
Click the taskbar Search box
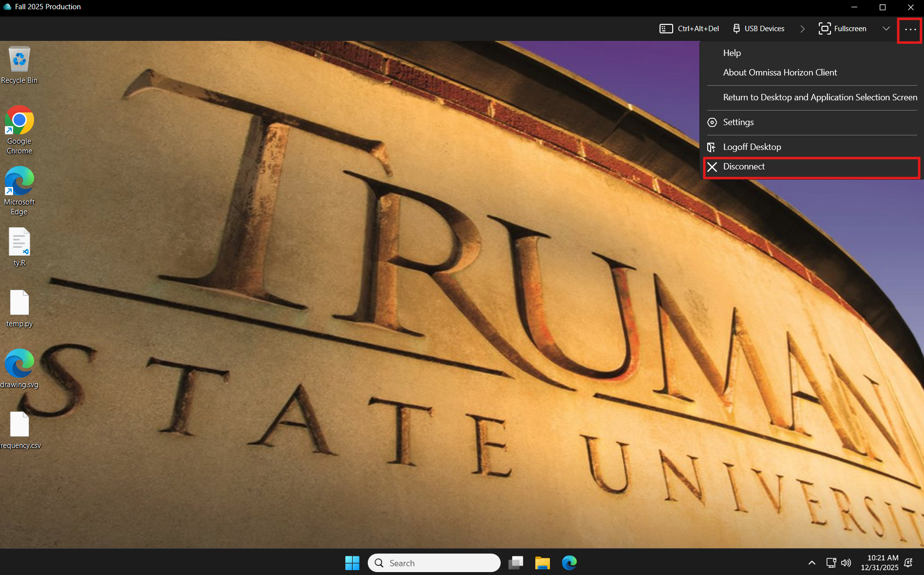[434, 563]
